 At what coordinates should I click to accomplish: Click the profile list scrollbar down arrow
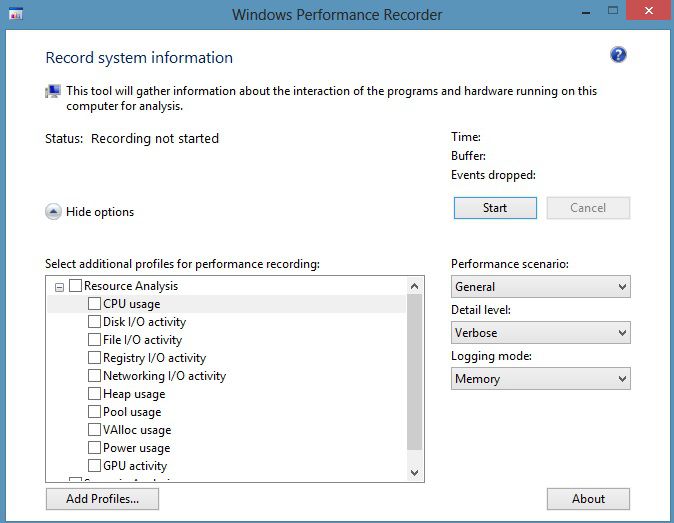(x=415, y=472)
